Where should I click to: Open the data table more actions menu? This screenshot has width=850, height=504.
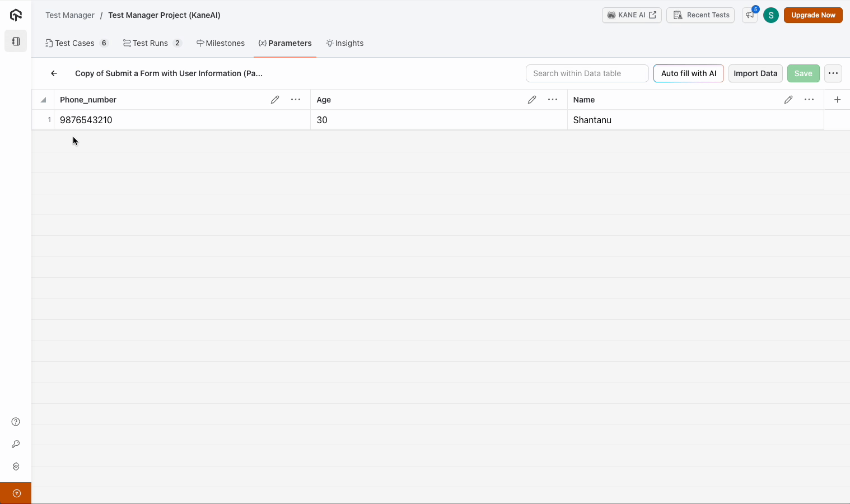(833, 73)
